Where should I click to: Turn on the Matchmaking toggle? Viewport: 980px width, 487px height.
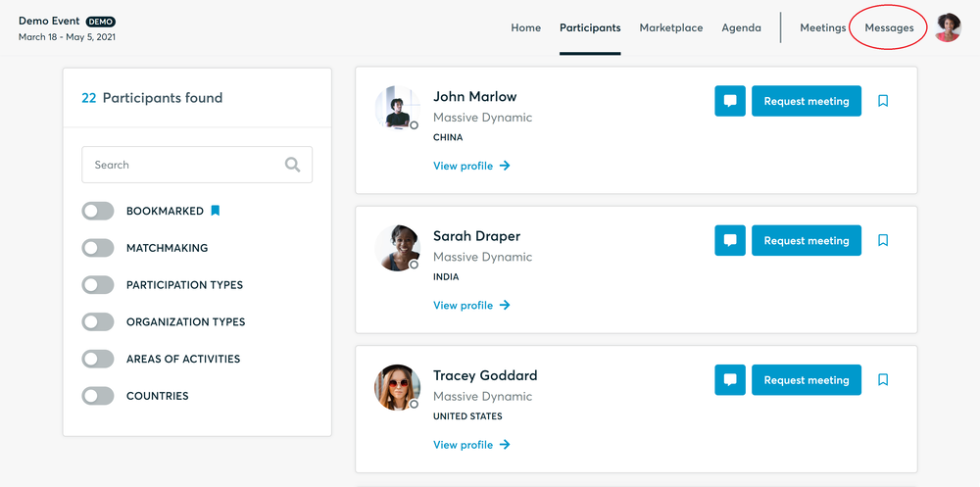click(98, 248)
